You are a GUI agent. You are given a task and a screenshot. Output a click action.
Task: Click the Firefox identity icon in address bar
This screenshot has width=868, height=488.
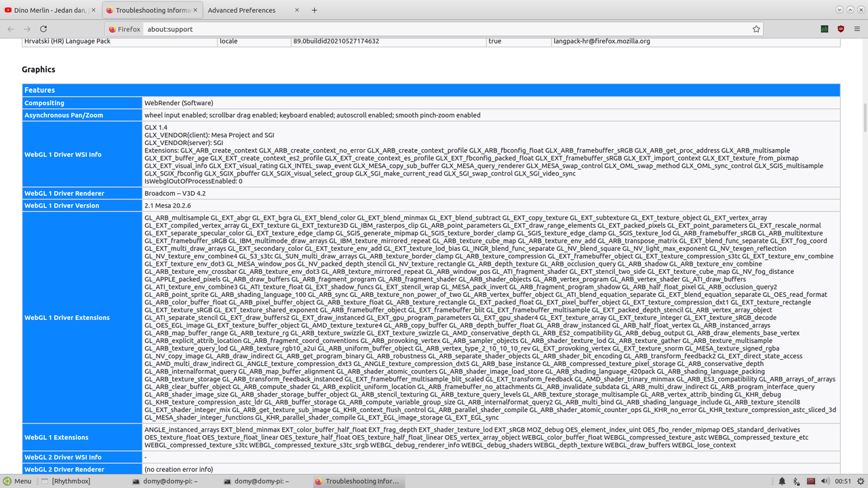click(x=125, y=29)
